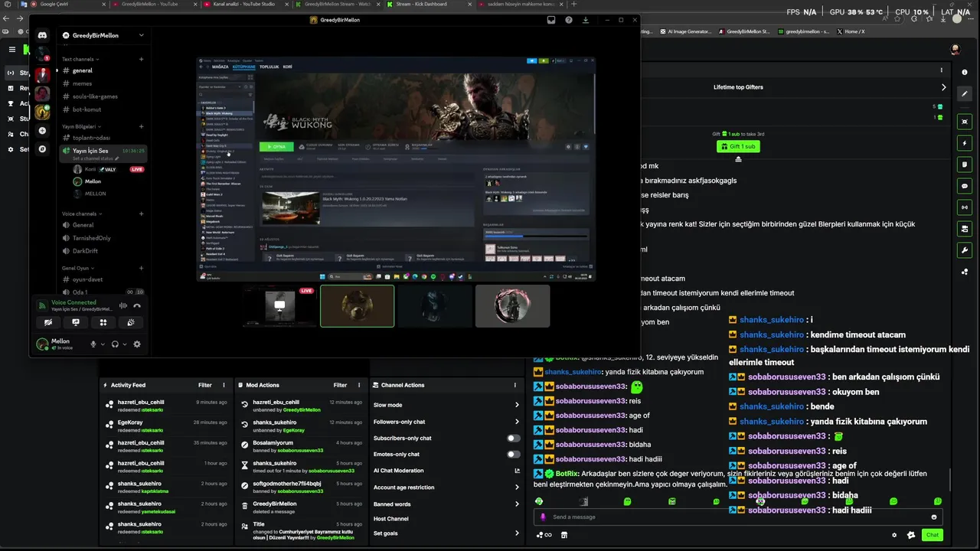This screenshot has width=980, height=551.
Task: Open noise suppression icon beside Voice Connected
Action: pyautogui.click(x=123, y=305)
